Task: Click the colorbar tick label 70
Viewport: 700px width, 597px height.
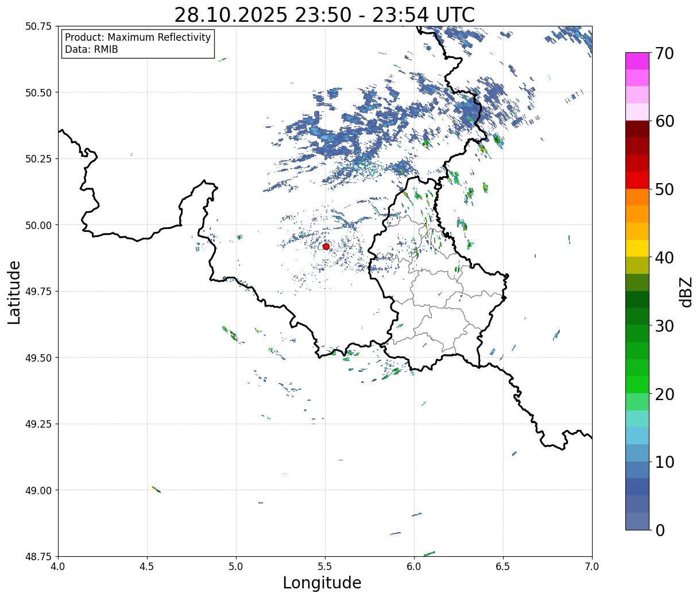Action: coord(664,53)
